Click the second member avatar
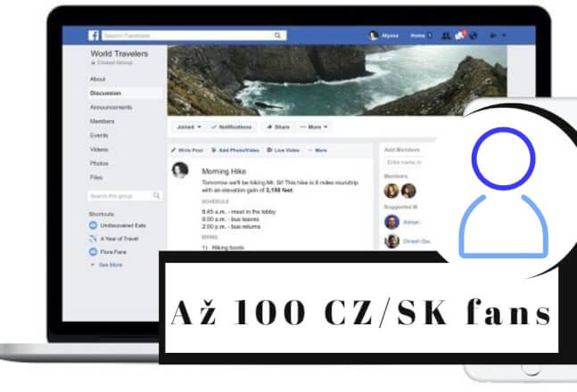This screenshot has width=577, height=392. (x=408, y=191)
